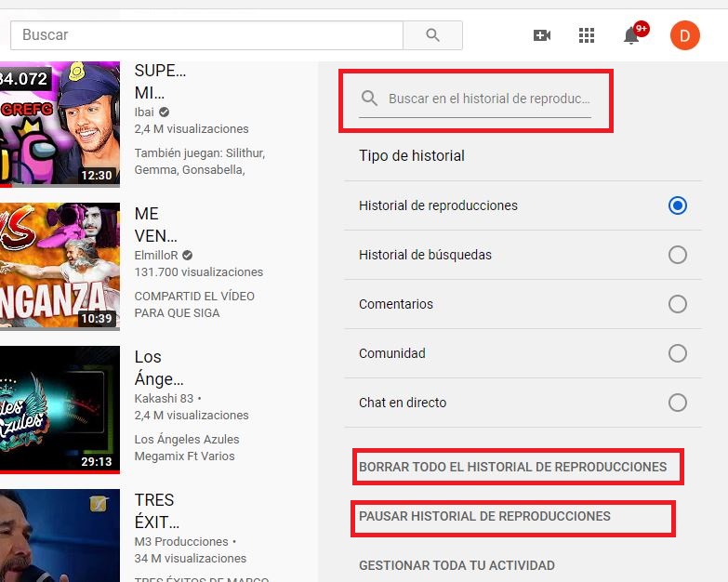
Task: Click PAUSAR HISTORIAL DE REPRODUCCIONES
Action: coord(484,516)
